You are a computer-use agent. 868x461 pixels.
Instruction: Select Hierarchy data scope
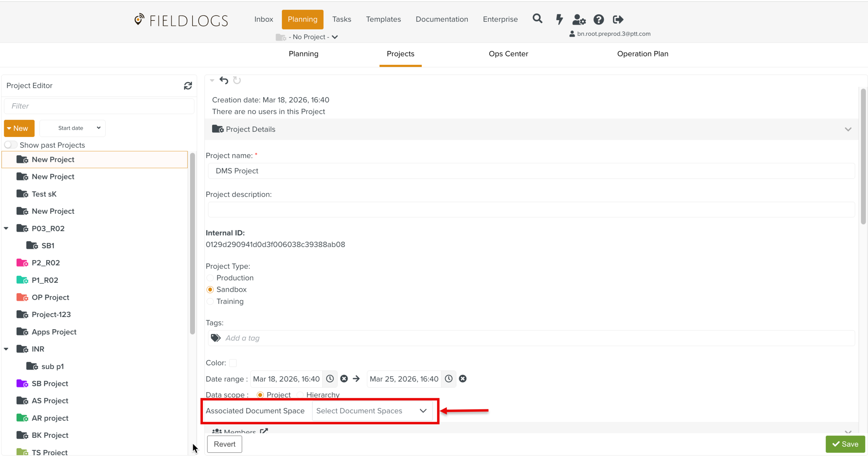(300, 395)
